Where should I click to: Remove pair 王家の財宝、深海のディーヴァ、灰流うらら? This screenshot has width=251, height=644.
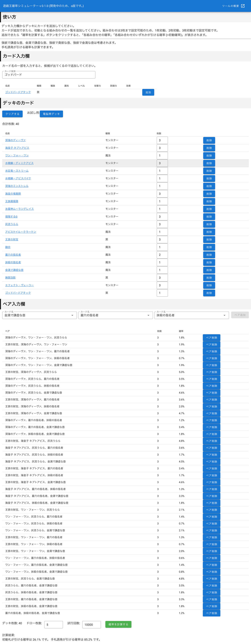[x=211, y=372]
